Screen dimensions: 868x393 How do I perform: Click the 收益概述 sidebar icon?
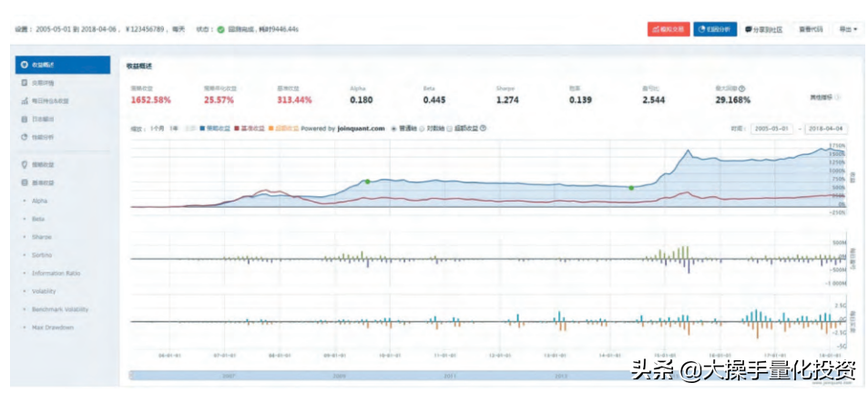pos(24,66)
